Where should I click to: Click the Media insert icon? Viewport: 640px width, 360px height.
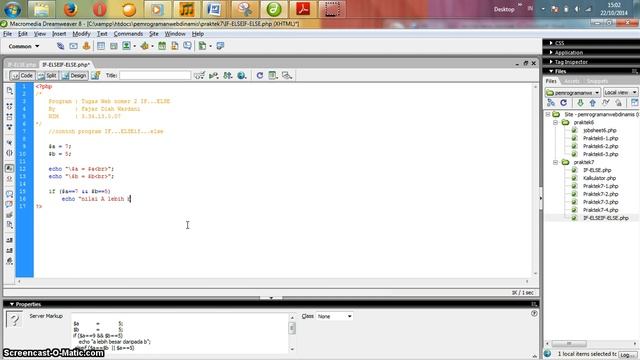[144, 46]
